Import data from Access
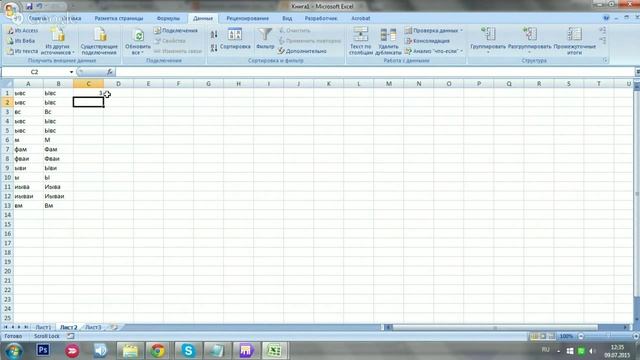 point(23,31)
